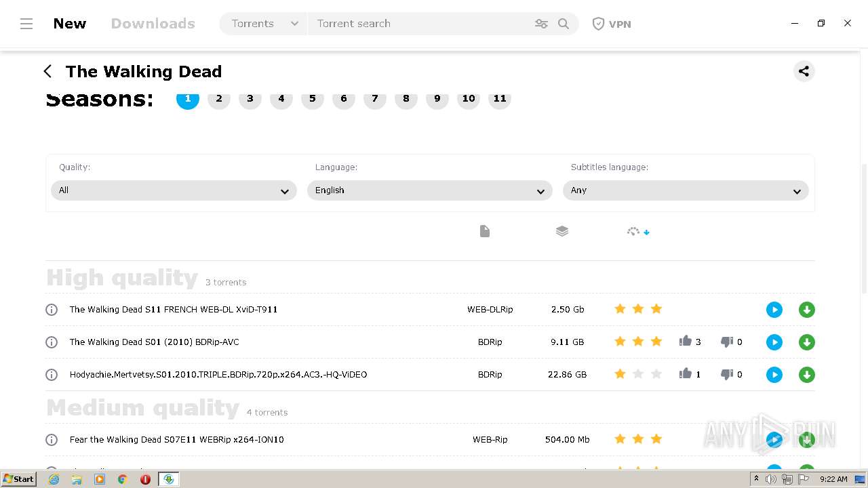Launch Internet Explorer from the taskbar
This screenshot has height=488, width=868.
point(54,479)
